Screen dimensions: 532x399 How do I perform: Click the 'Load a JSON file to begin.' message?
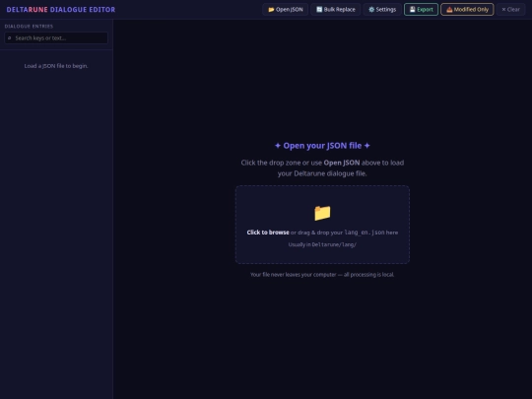(x=56, y=66)
